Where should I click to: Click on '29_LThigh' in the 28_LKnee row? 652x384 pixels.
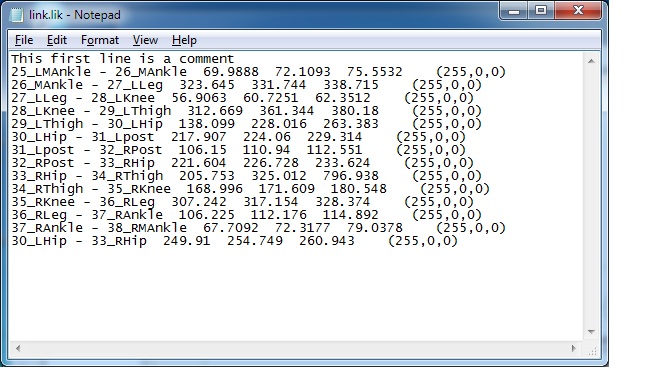135,111
